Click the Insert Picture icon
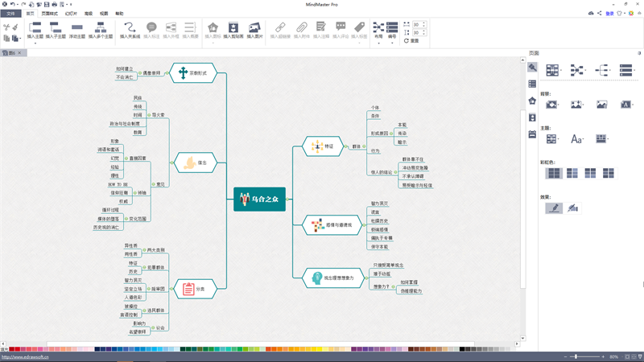 point(254,31)
